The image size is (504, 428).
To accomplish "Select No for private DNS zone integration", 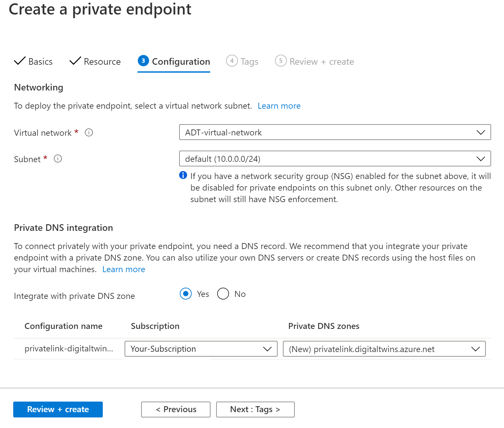I will click(x=223, y=294).
